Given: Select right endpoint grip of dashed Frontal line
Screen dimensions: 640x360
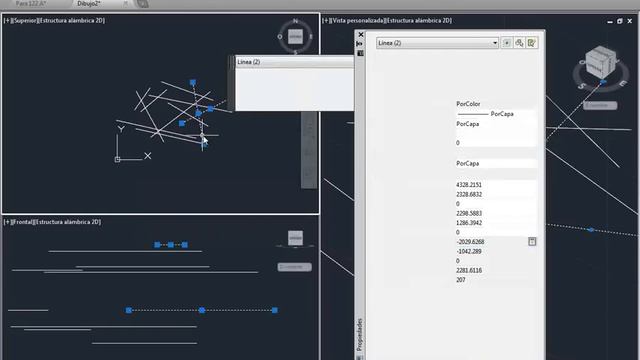Looking at the screenshot, I should point(275,310).
